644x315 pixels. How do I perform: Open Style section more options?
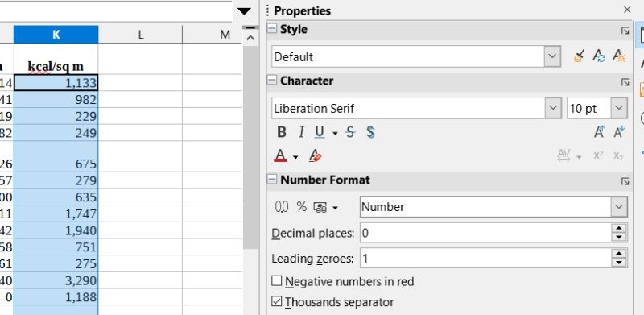pyautogui.click(x=625, y=31)
